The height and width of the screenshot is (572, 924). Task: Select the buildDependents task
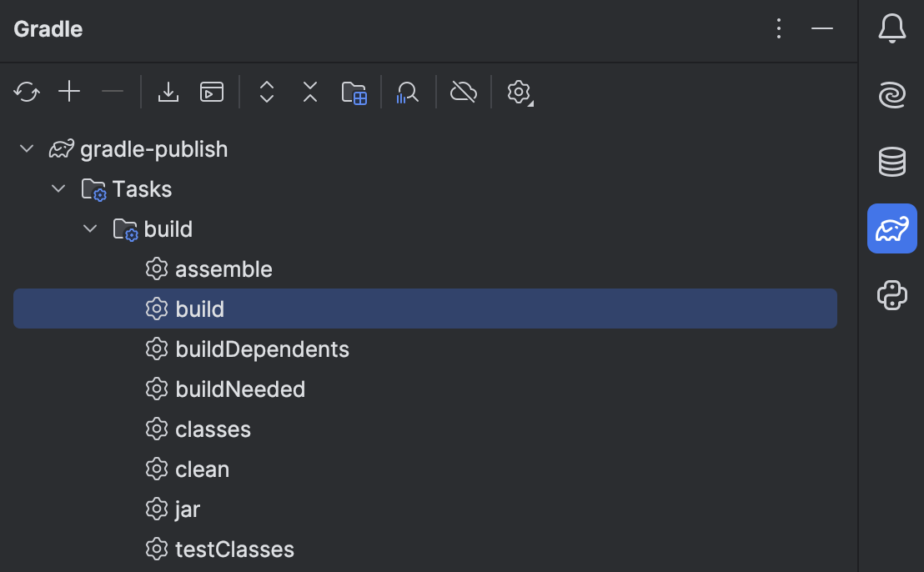[x=262, y=349]
